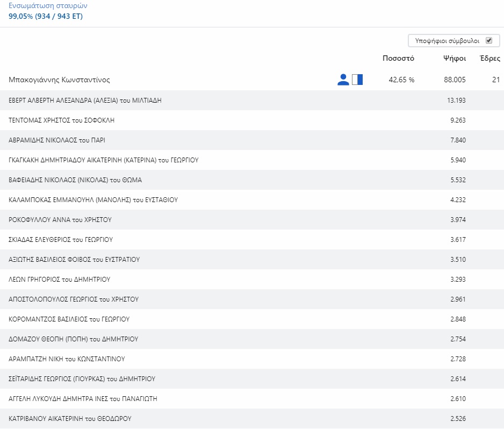Click the Ποσοστό column header
This screenshot has height=429, width=504.
pos(398,58)
